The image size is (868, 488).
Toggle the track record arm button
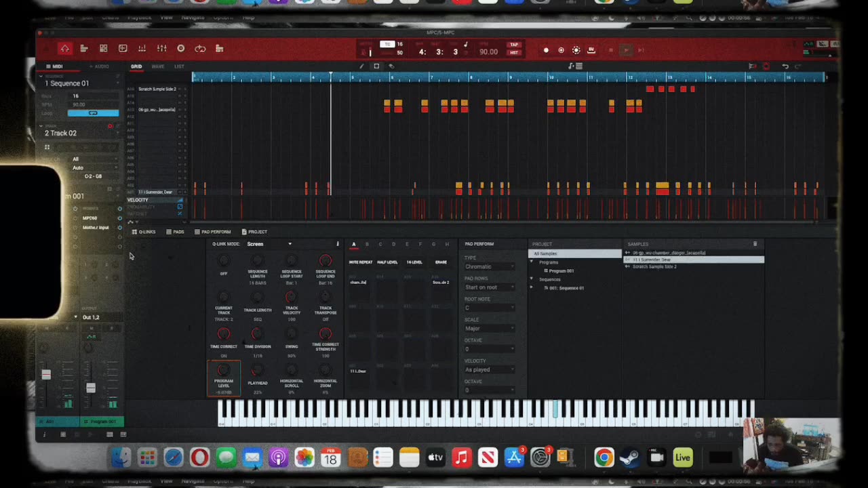[x=110, y=126]
